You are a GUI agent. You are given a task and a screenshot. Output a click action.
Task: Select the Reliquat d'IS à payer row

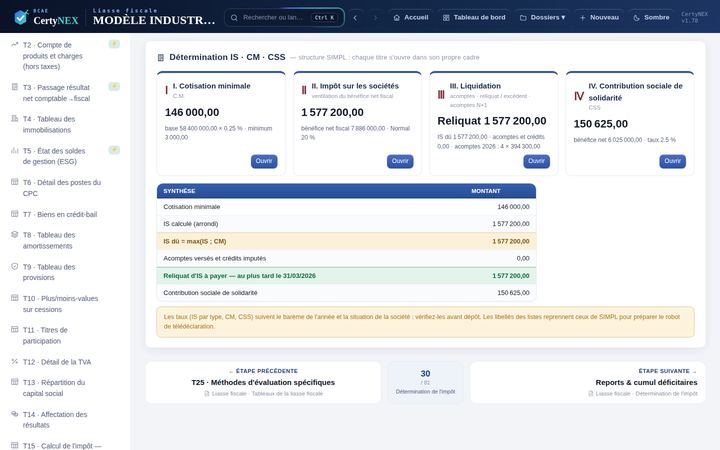(x=346, y=276)
